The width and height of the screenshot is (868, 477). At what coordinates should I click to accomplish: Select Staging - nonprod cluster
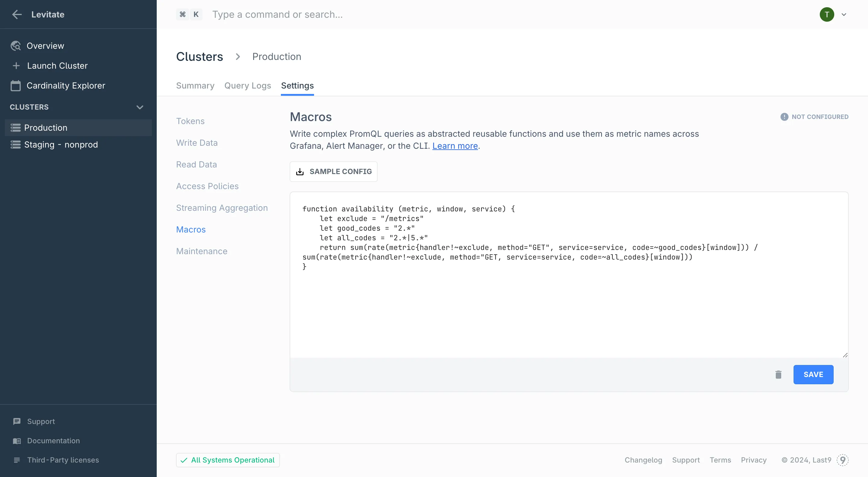point(61,145)
